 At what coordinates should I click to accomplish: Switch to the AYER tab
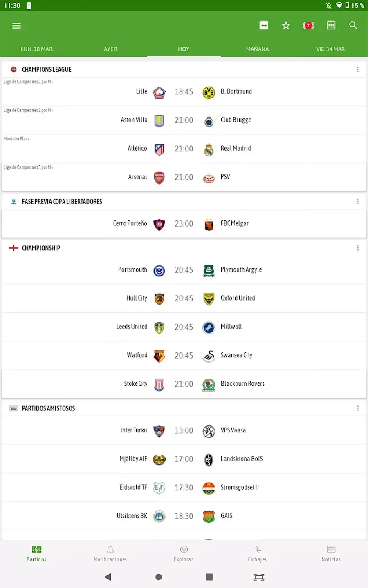point(110,49)
